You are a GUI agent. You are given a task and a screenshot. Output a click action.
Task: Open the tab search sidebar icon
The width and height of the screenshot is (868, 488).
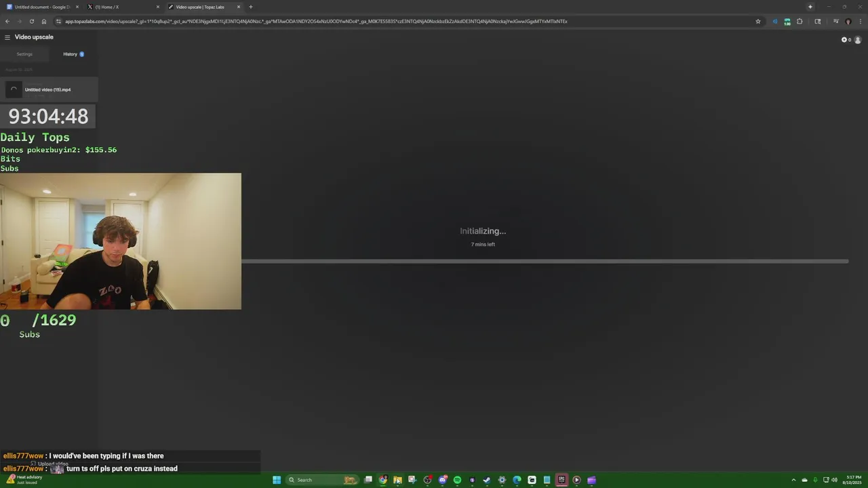click(818, 21)
